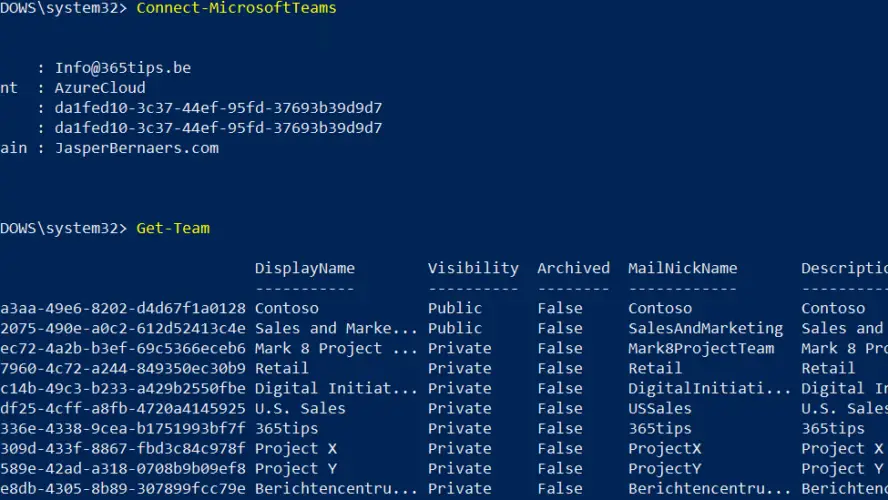Image resolution: width=888 pixels, height=500 pixels.
Task: Select the JasperBernaers.com domain text
Action: [137, 148]
